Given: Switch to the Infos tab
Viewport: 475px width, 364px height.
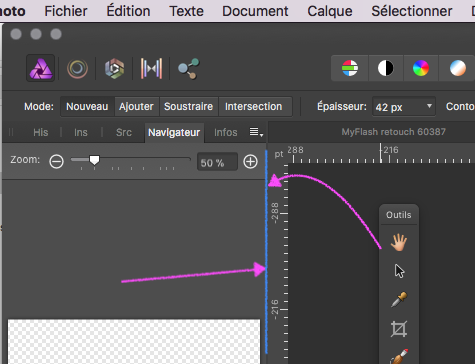Looking at the screenshot, I should pyautogui.click(x=226, y=132).
